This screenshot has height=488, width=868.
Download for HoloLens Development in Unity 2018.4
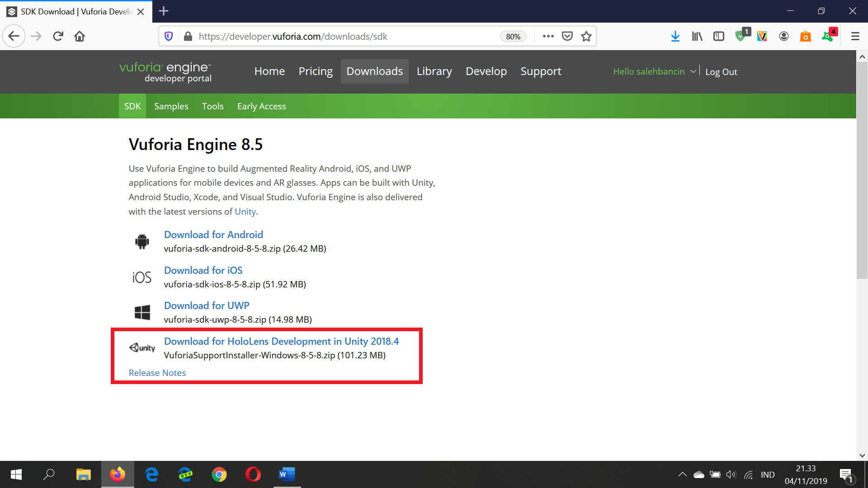click(x=281, y=341)
